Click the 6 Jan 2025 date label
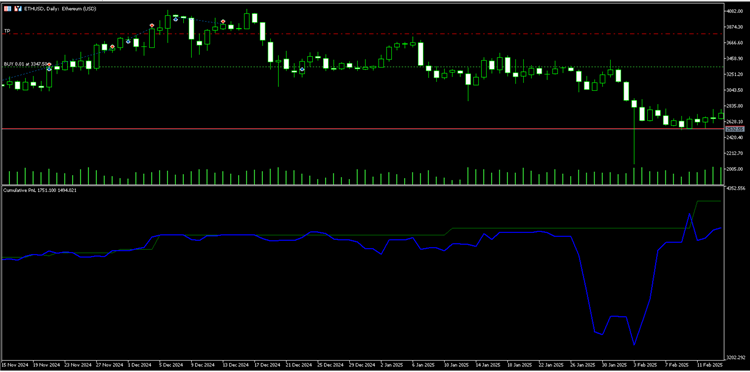This screenshot has height=372, width=750. point(424,364)
